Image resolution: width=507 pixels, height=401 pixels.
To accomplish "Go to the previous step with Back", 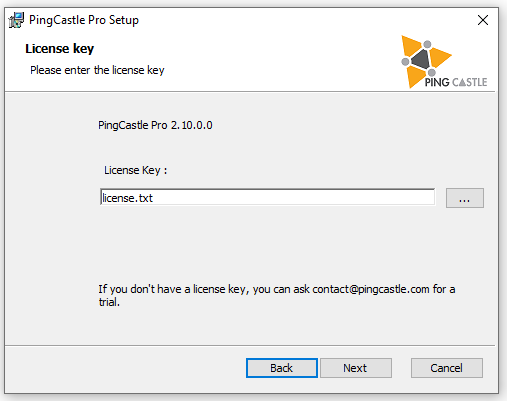I will 282,368.
